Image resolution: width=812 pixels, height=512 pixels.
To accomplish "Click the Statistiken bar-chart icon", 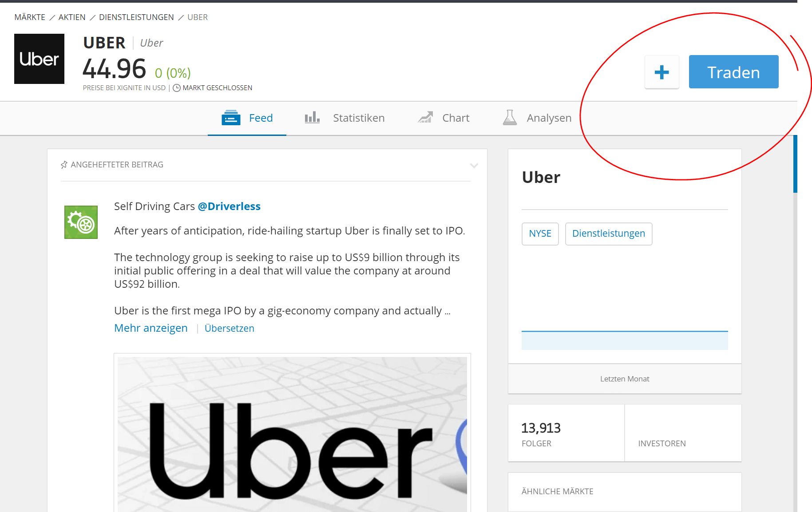I will click(x=312, y=117).
